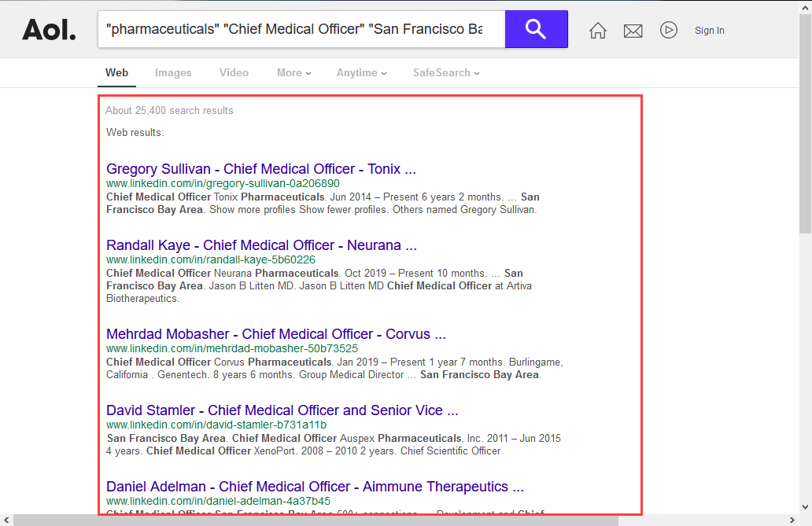
Task: Click the AOL logo
Action: pos(50,30)
